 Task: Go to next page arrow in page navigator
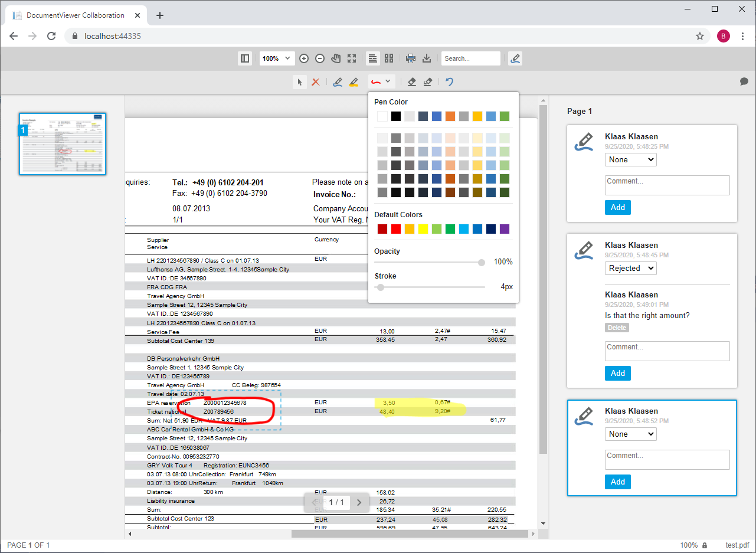pos(359,502)
